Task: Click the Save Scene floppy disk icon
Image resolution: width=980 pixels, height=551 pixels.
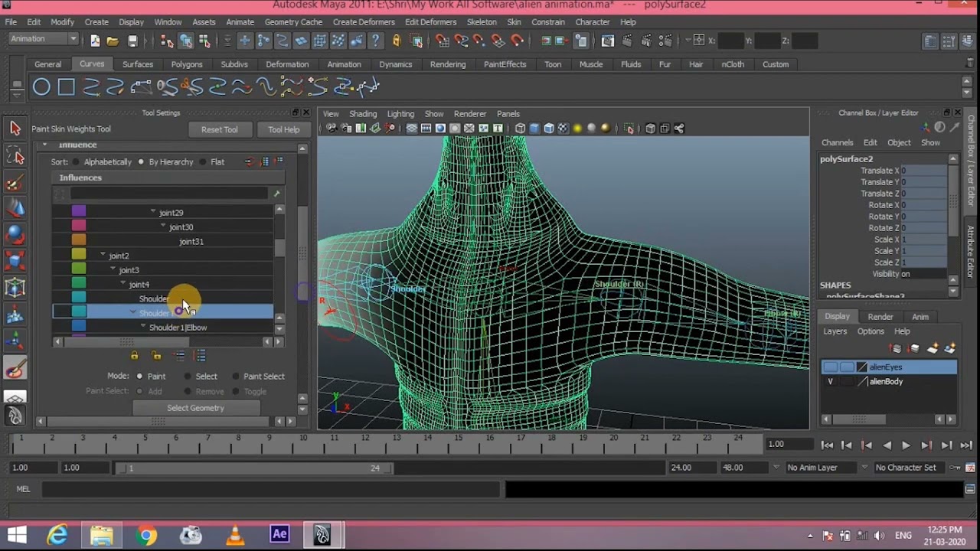Action: point(132,41)
